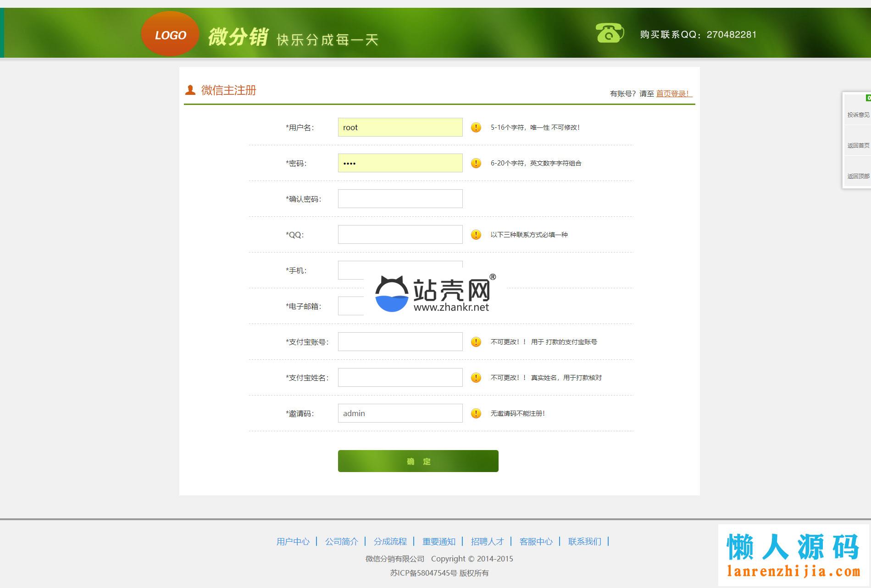Image resolution: width=871 pixels, height=588 pixels.
Task: Click the warning icon beside username field
Action: (476, 127)
